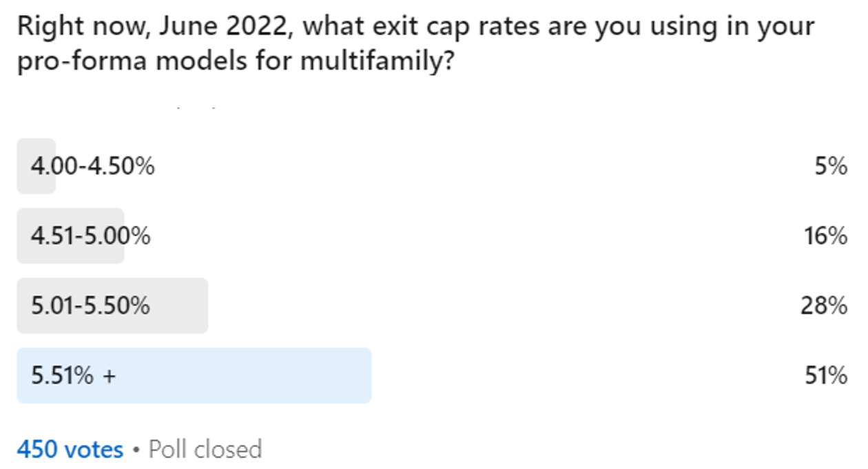Click the gray result bar for 4.51-5.00%
The height and width of the screenshot is (469, 868).
point(70,236)
